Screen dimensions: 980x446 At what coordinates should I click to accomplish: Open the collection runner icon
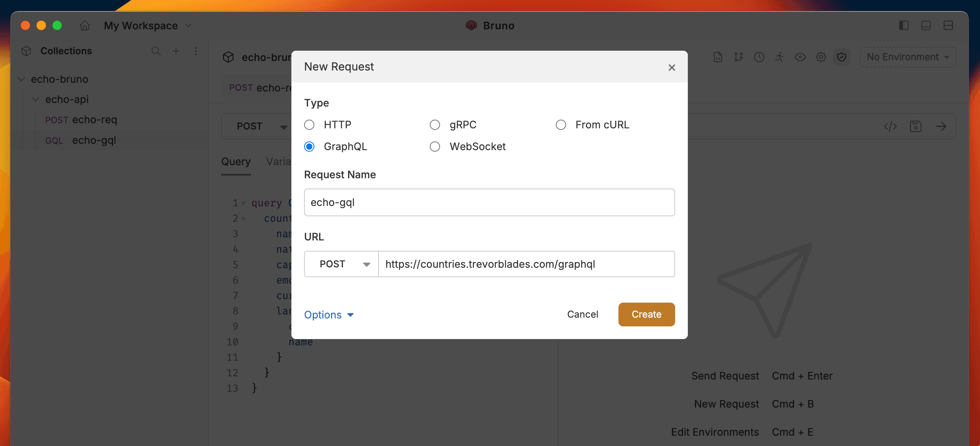pyautogui.click(x=779, y=57)
